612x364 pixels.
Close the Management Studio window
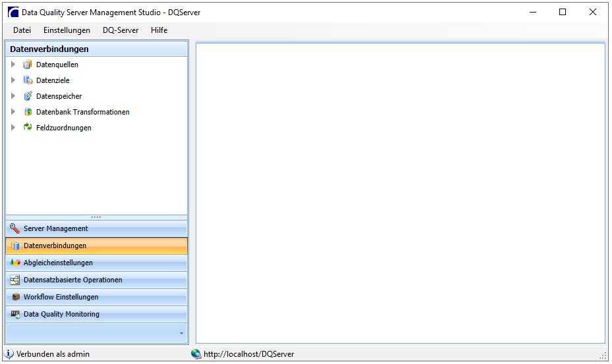tap(592, 12)
